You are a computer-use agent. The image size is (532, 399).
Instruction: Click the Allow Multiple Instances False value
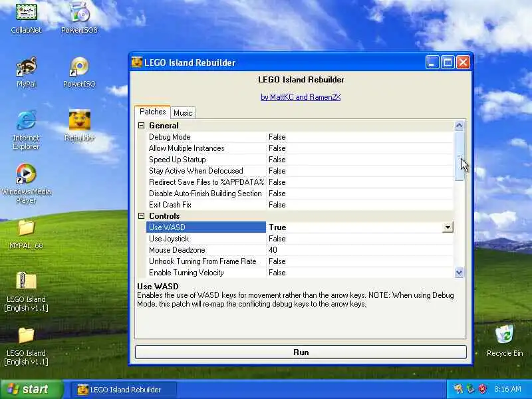tap(360, 148)
